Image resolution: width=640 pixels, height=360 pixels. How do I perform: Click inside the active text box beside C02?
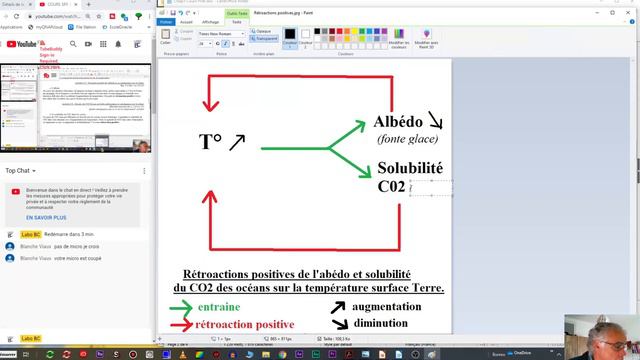click(431, 188)
